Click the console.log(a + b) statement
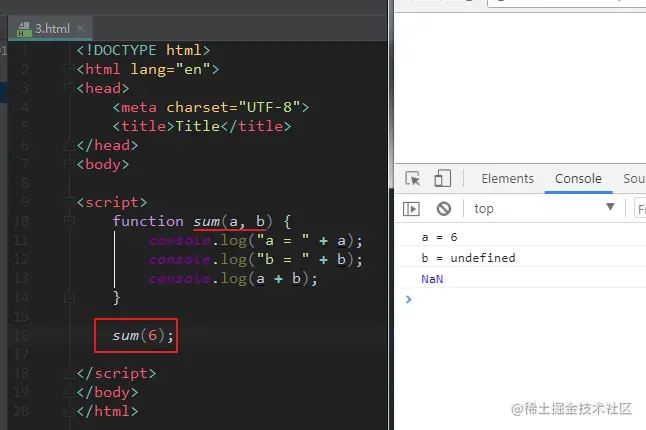The width and height of the screenshot is (646, 430). (233, 279)
